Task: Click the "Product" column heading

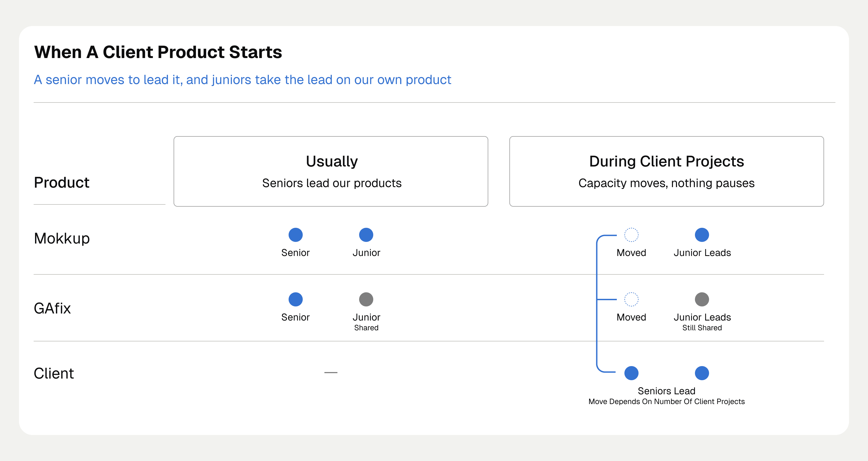Action: [x=62, y=183]
